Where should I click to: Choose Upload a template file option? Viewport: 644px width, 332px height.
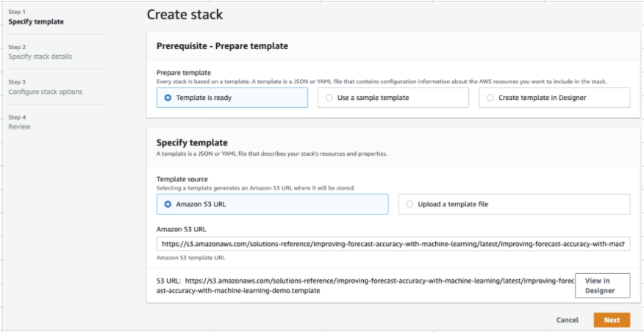click(x=514, y=204)
